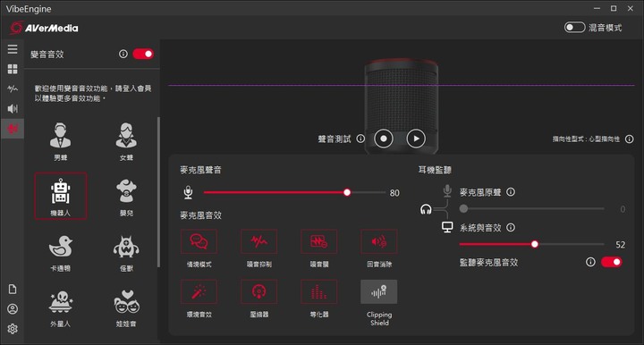This screenshot has height=345, width=644.
Task: Click the 指向性型式：心型指向性 text
Action: [x=586, y=139]
